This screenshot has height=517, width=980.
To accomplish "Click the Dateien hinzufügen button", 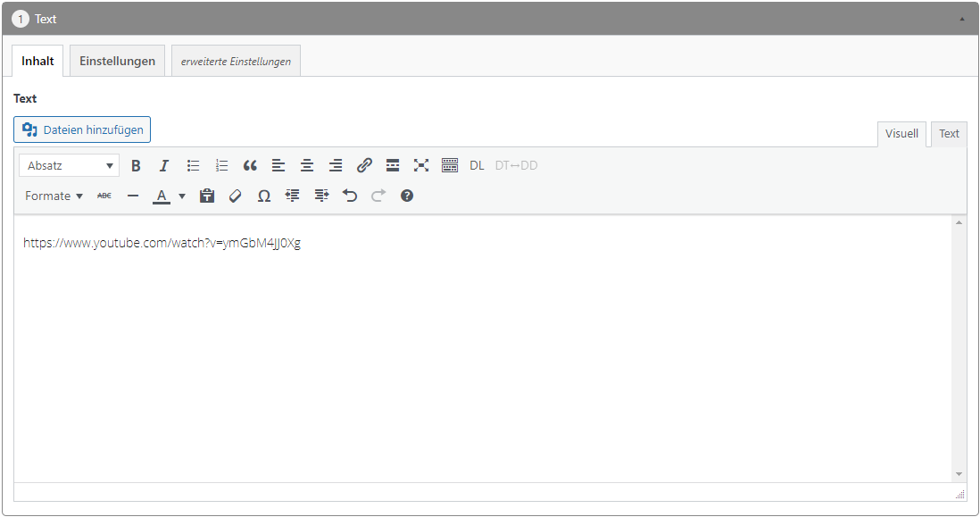I will coord(82,129).
